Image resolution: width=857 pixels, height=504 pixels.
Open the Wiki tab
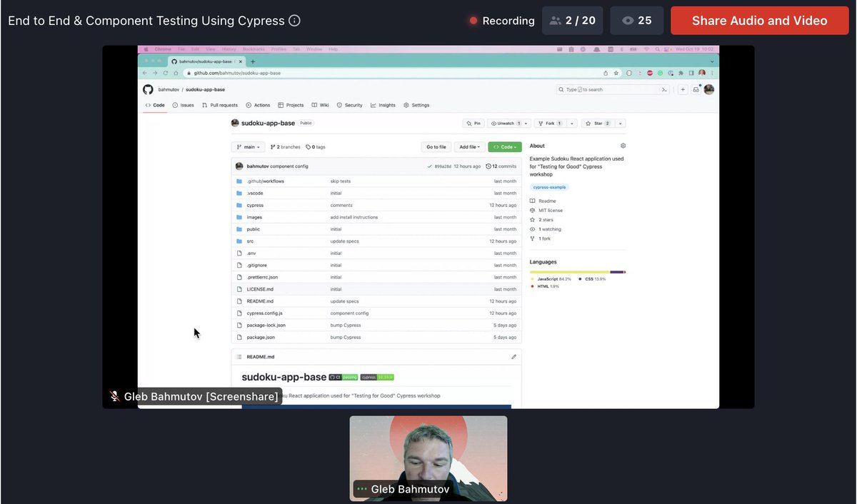tap(320, 105)
